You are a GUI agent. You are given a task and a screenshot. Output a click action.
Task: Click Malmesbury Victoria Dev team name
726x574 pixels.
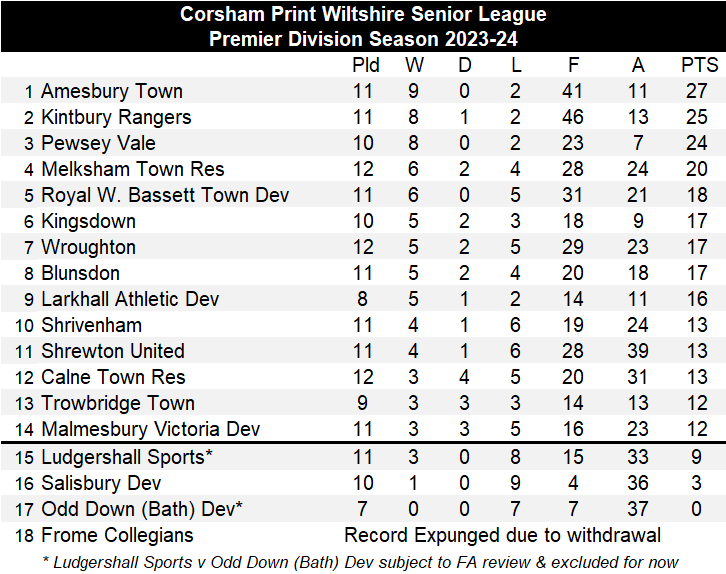coord(150,429)
